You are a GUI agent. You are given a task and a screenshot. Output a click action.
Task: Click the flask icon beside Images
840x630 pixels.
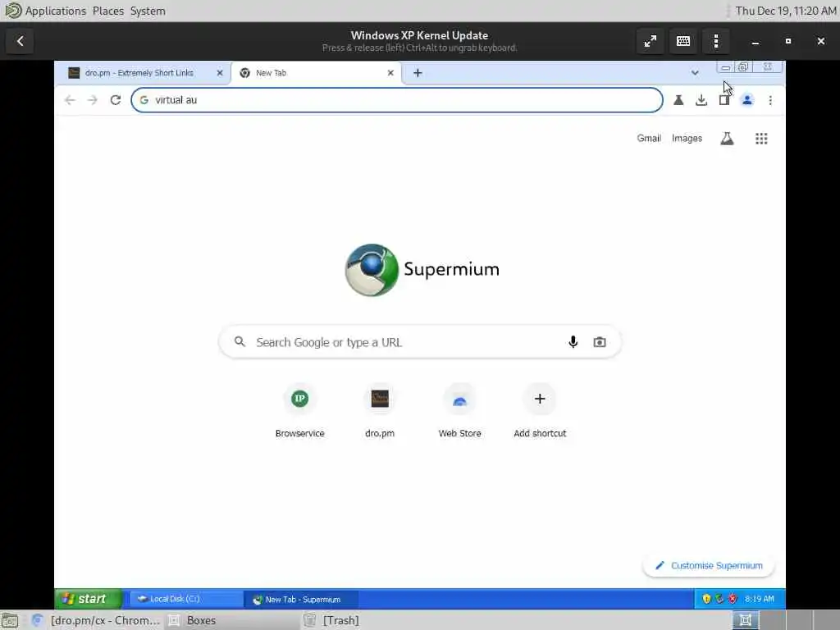727,139
